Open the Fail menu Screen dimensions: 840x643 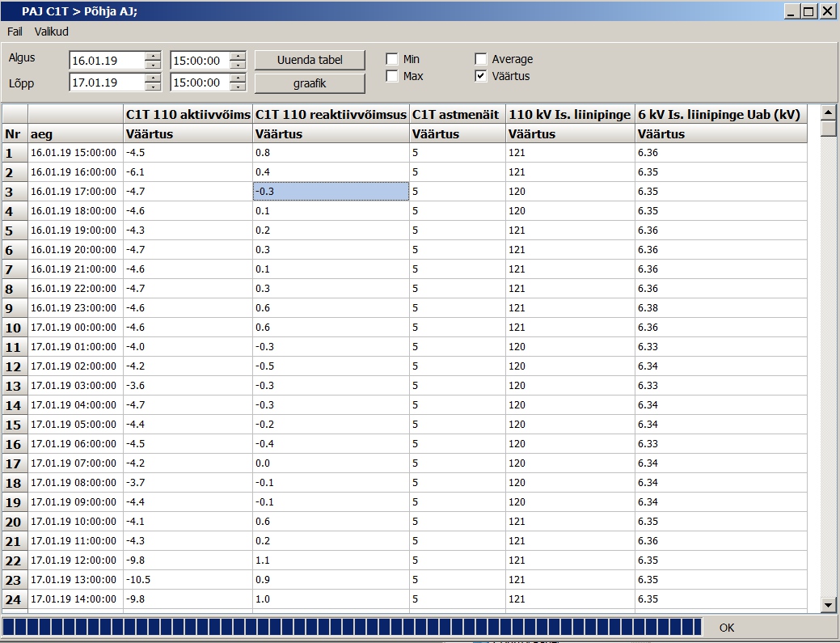(15, 32)
